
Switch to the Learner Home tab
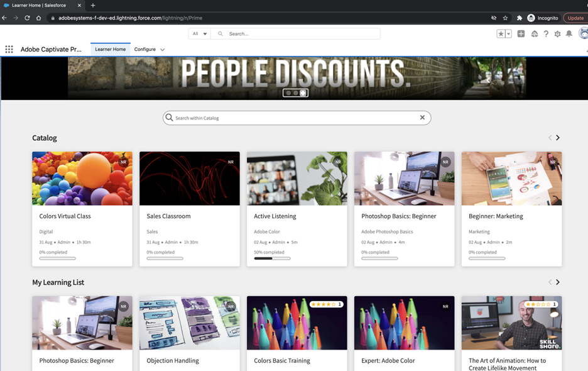pyautogui.click(x=111, y=49)
